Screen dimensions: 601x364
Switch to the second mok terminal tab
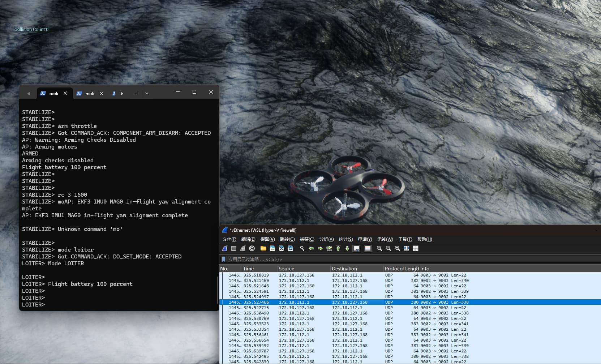pyautogui.click(x=89, y=93)
